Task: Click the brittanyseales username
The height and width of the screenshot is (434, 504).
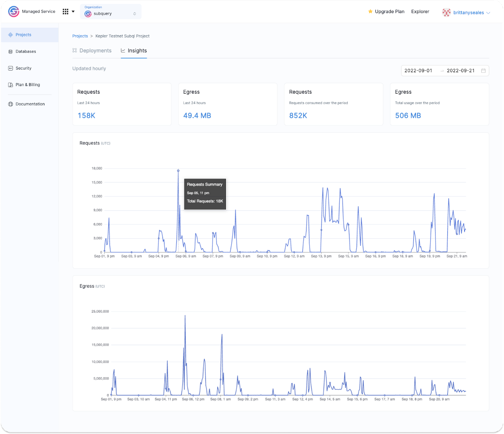Action: pos(469,13)
